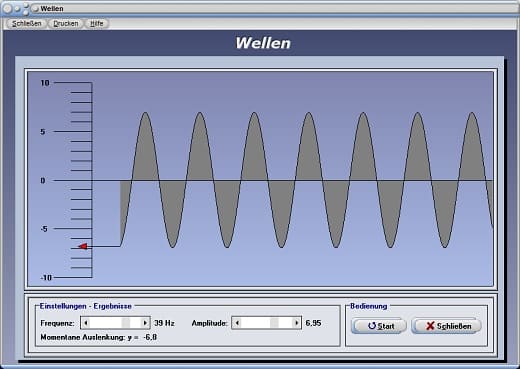Click the Wellen heading banner
The width and height of the screenshot is (520, 369).
[263, 43]
